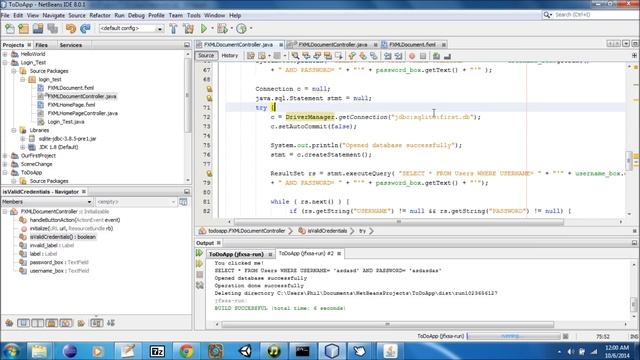The image size is (640, 360).
Task: Toggle Sort by Name in Navigator
Action: point(97,323)
